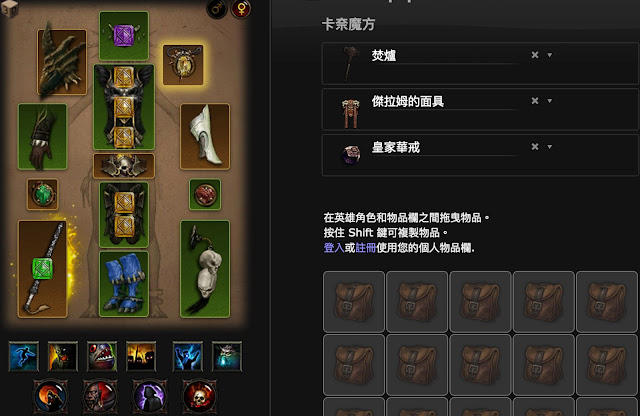Toggle the 3D view cube icon

(9, 8)
